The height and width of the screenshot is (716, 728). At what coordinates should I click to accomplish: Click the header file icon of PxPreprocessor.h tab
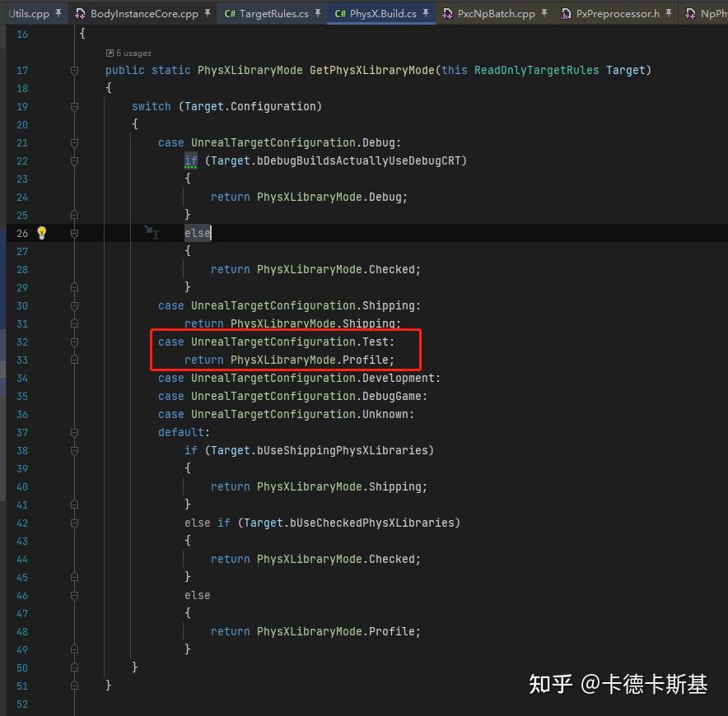coord(566,13)
